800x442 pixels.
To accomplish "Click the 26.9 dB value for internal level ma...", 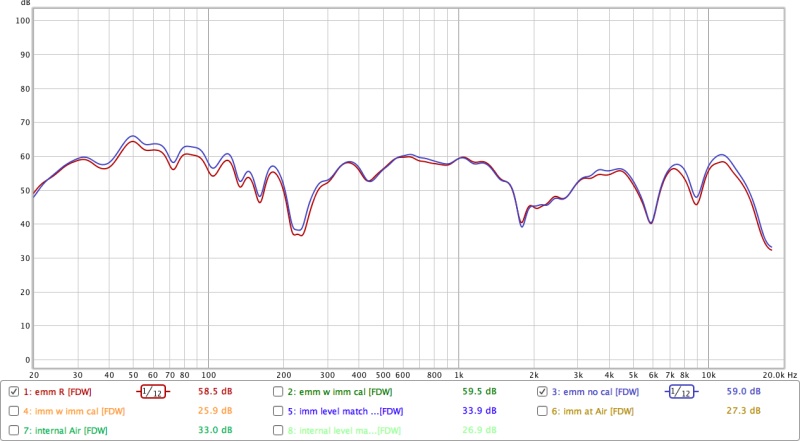I will pos(479,430).
